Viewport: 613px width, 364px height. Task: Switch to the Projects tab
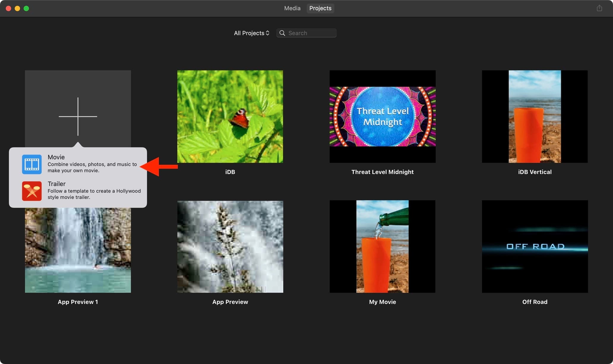(x=320, y=8)
